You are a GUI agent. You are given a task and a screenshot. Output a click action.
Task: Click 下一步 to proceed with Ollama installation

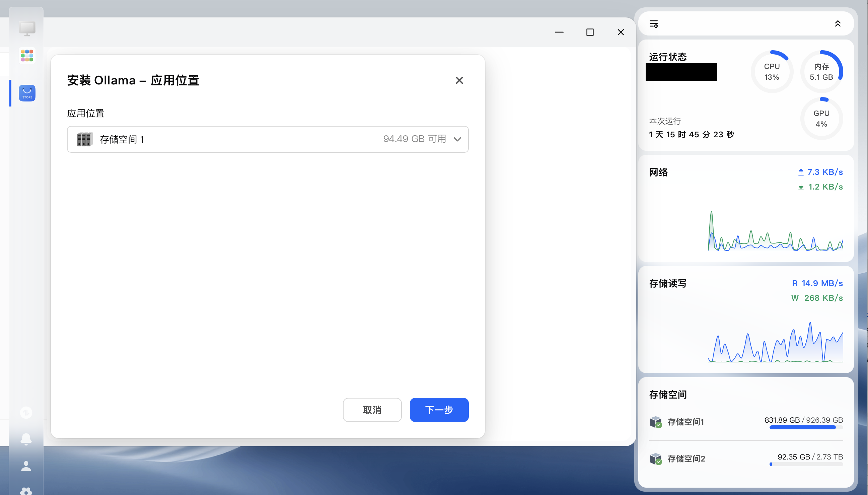[439, 410]
